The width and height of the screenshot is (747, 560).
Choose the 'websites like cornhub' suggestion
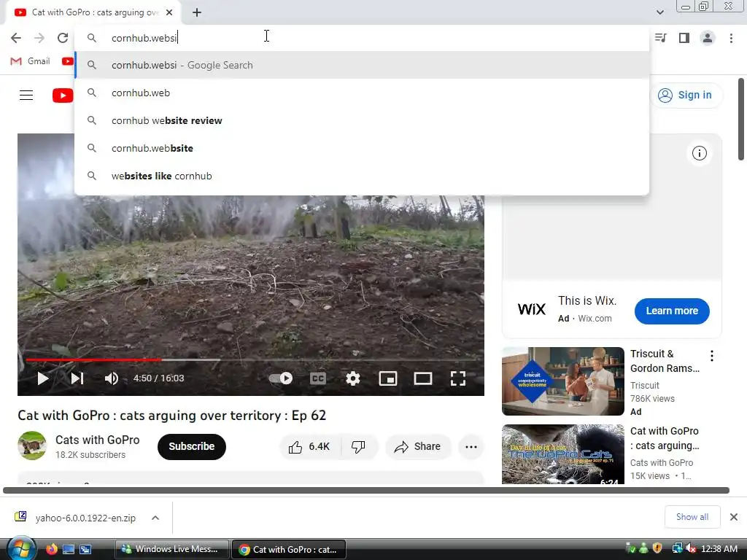pos(362,176)
